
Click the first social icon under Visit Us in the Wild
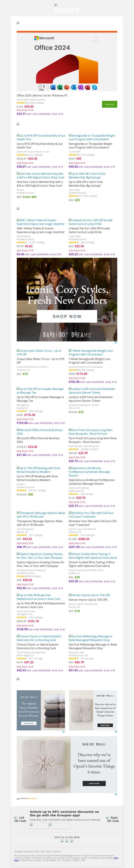point(62,841)
